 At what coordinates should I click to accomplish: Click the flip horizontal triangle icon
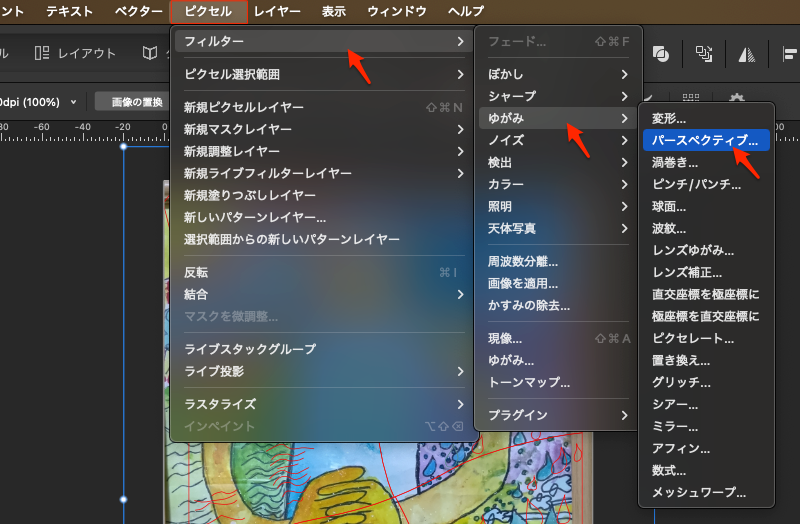point(746,53)
